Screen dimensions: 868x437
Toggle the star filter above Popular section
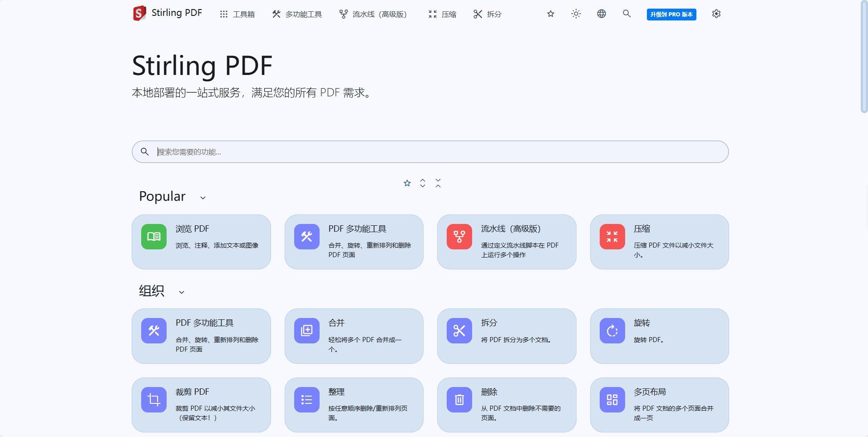tap(407, 183)
